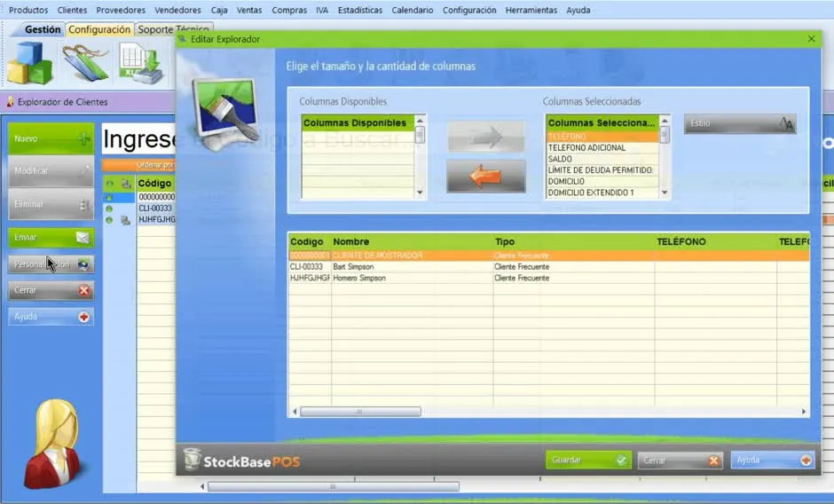Click the colored cubes products icon

(x=29, y=63)
